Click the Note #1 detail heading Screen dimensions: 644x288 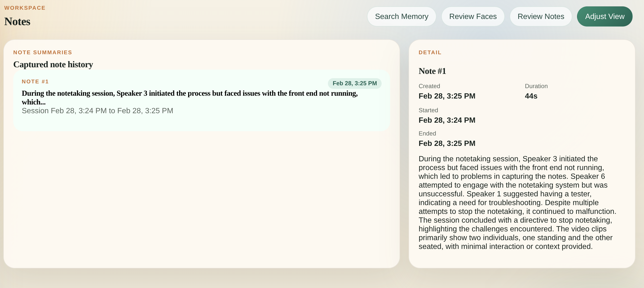pyautogui.click(x=432, y=71)
